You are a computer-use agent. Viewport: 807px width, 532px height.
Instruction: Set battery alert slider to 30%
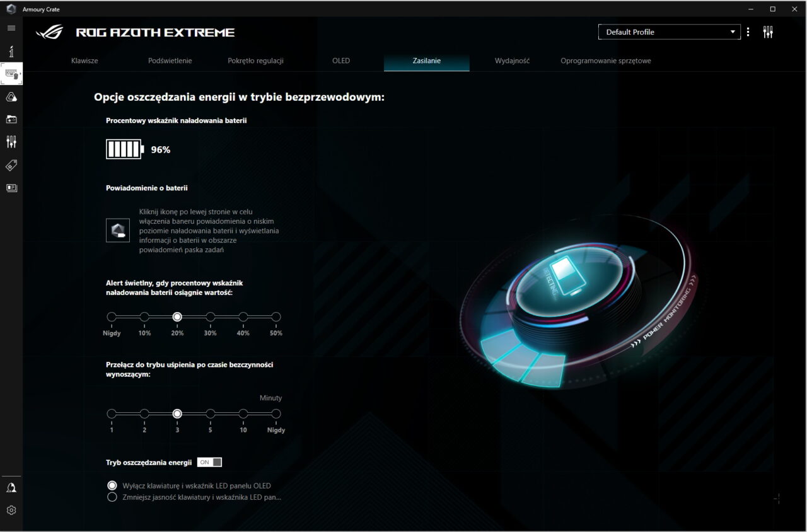tap(211, 317)
